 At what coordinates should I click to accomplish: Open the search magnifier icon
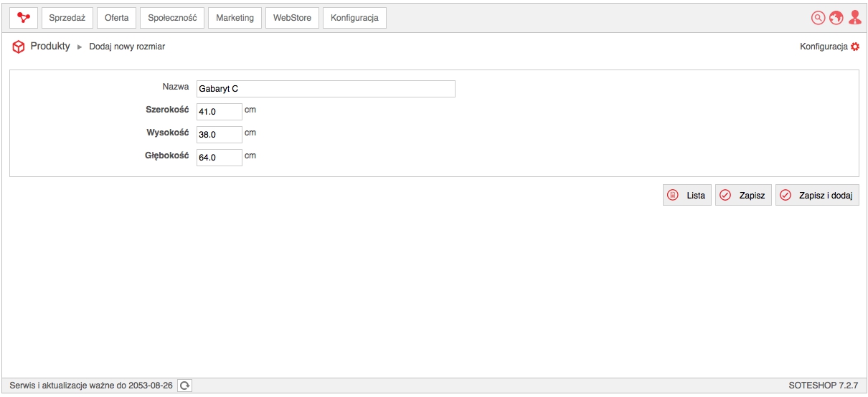(818, 18)
